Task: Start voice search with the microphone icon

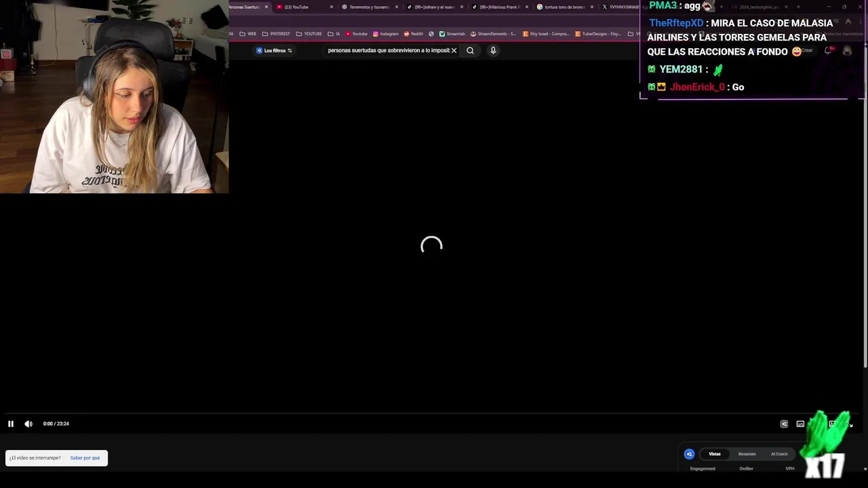Action: (x=493, y=50)
